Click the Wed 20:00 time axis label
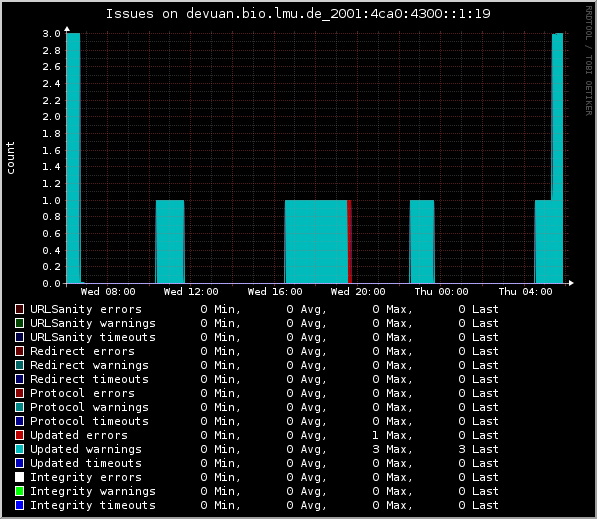The image size is (597, 519). click(358, 292)
